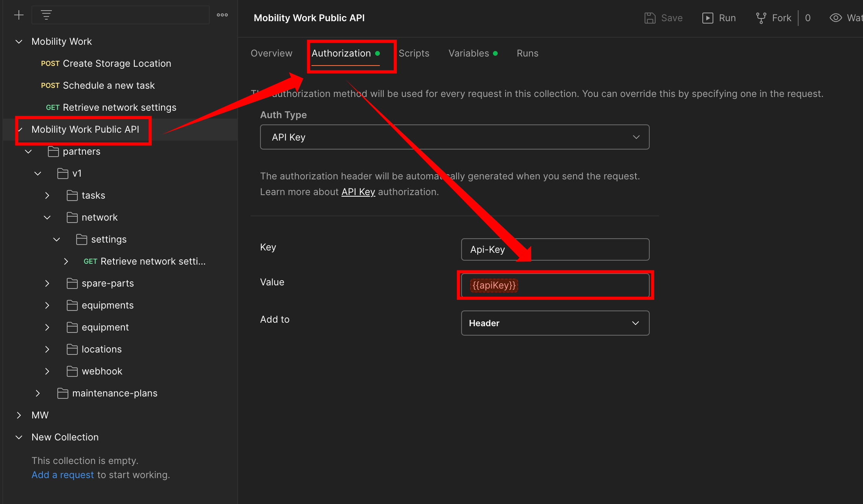This screenshot has width=863, height=504.
Task: Open the Add to Header dropdown
Action: point(555,323)
